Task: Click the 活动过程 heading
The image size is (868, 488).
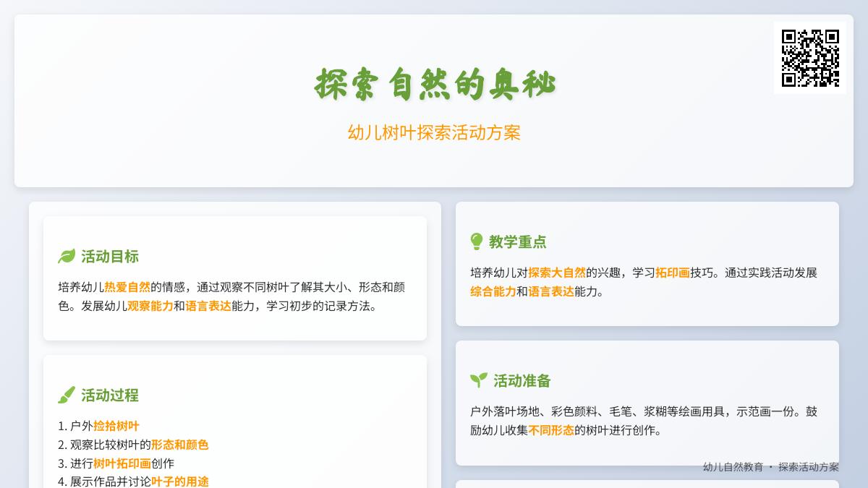Action: 110,395
